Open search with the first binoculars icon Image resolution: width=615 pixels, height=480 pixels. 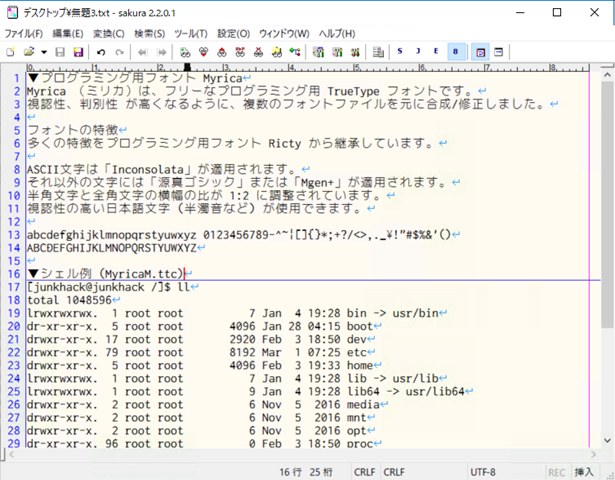click(x=185, y=52)
